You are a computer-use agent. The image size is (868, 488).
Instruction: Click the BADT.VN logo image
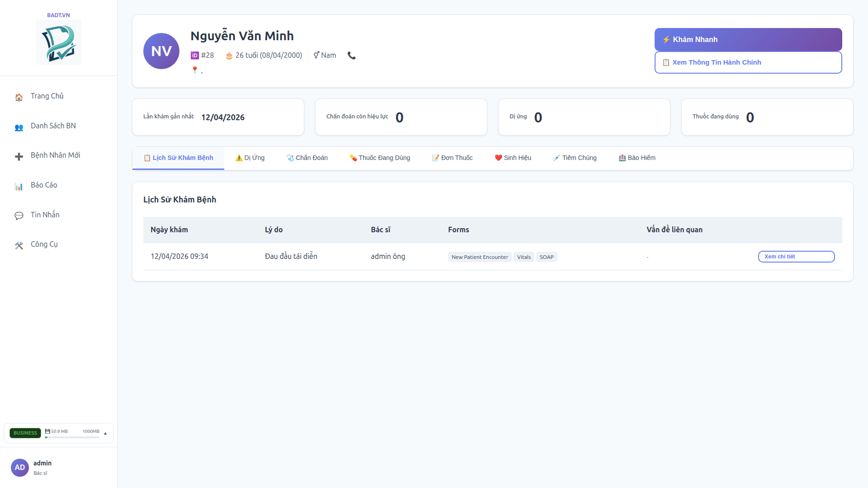click(59, 42)
